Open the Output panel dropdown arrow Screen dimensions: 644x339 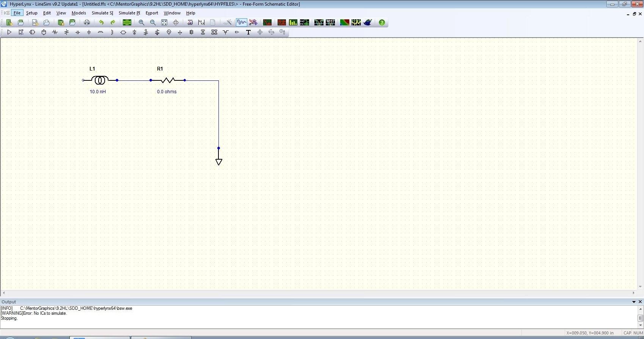[634, 302]
